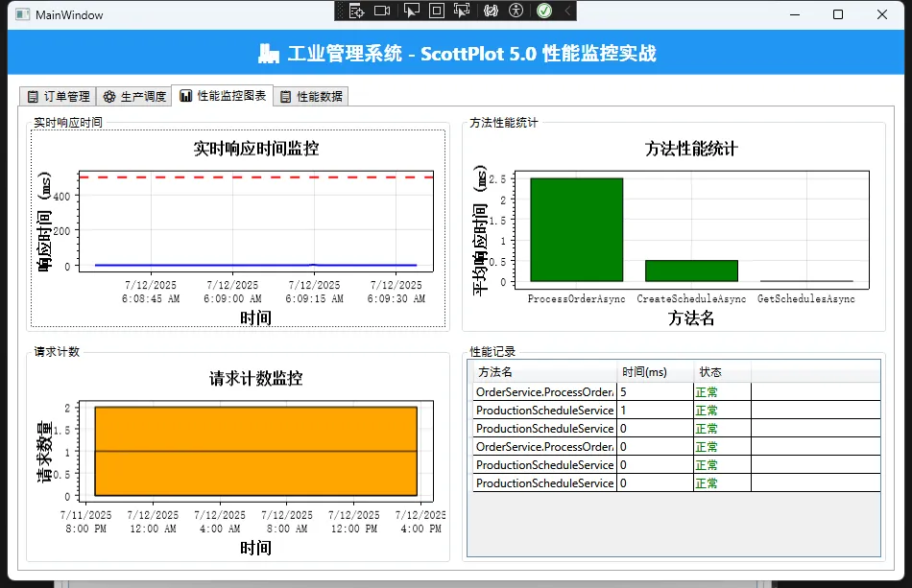Switch to the 订单管理 tab
Screen dimensions: 912x588
[59, 97]
